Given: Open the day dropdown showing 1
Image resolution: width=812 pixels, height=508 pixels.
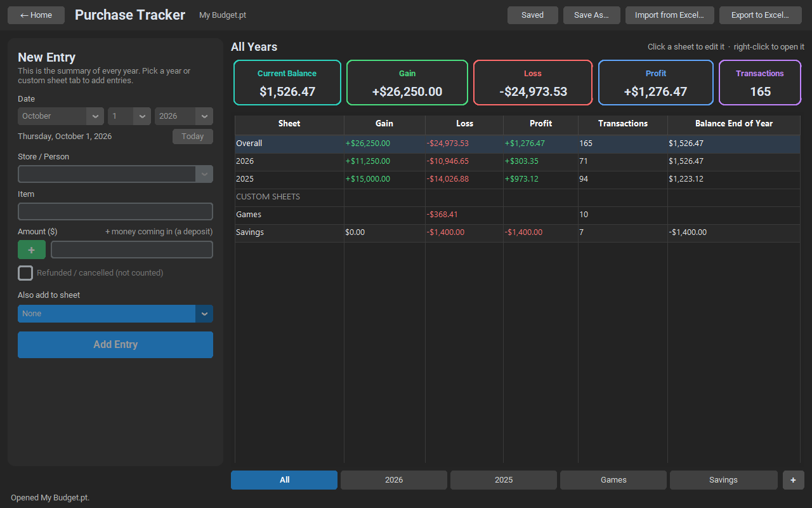Looking at the screenshot, I should point(129,116).
